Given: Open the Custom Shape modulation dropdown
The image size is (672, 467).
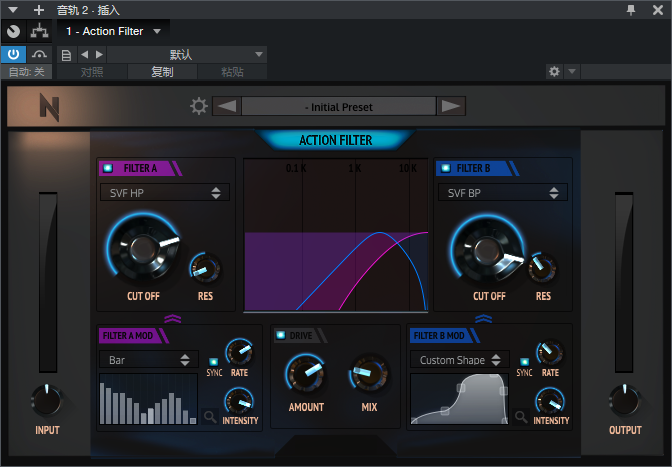Looking at the screenshot, I should [x=459, y=360].
